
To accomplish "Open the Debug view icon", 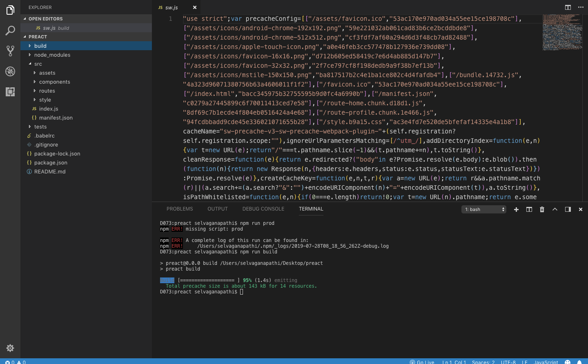I will point(10,71).
